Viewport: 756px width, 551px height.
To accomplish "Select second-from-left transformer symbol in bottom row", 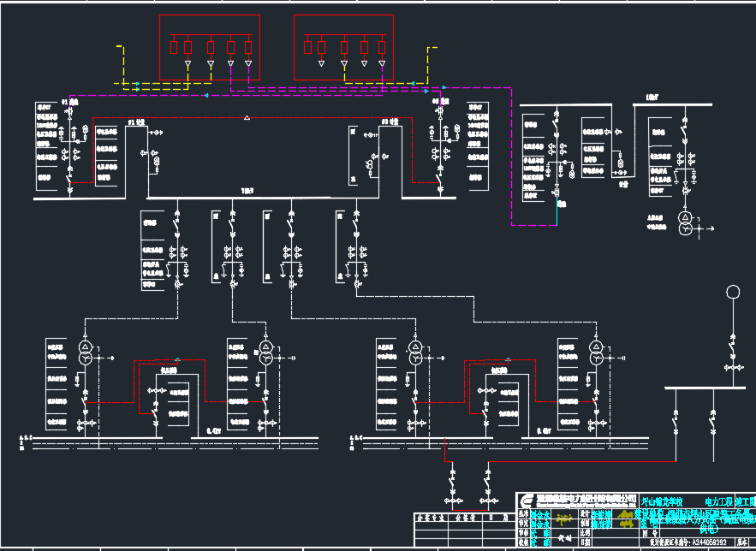I will coord(266,353).
